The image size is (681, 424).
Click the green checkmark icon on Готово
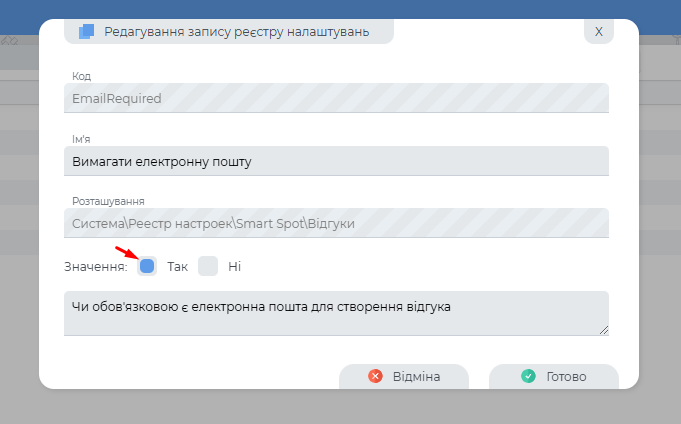[528, 377]
